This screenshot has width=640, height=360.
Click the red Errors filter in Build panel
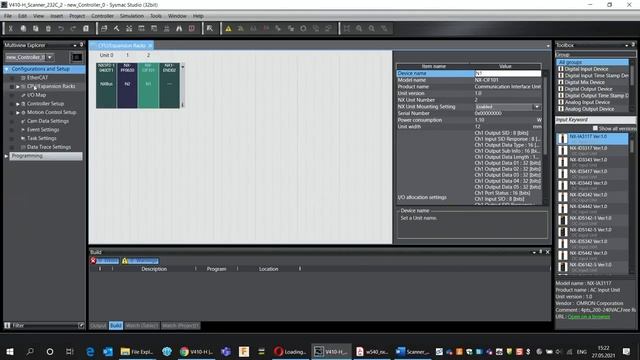pyautogui.click(x=104, y=261)
